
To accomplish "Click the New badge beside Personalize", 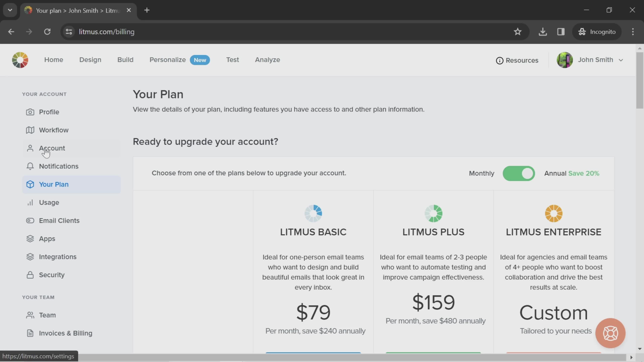I will pos(200,60).
